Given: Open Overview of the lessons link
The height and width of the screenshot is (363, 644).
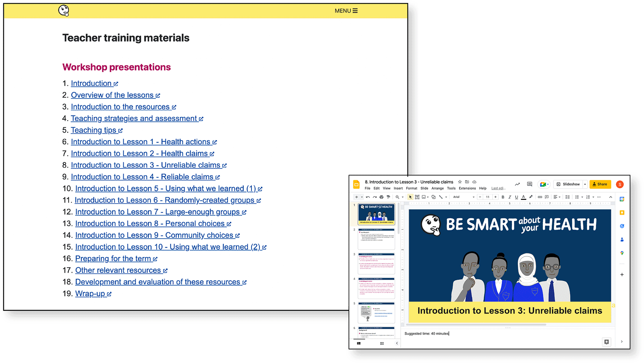Looking at the screenshot, I should pos(115,95).
